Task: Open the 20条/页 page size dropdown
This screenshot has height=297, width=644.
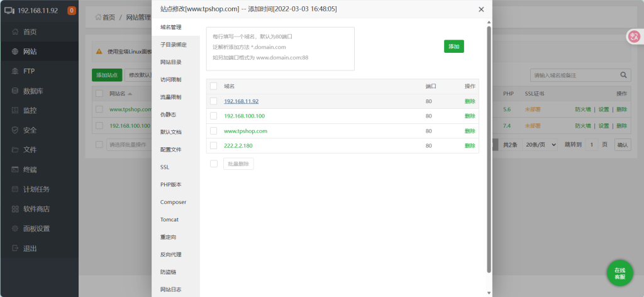Action: 540,145
